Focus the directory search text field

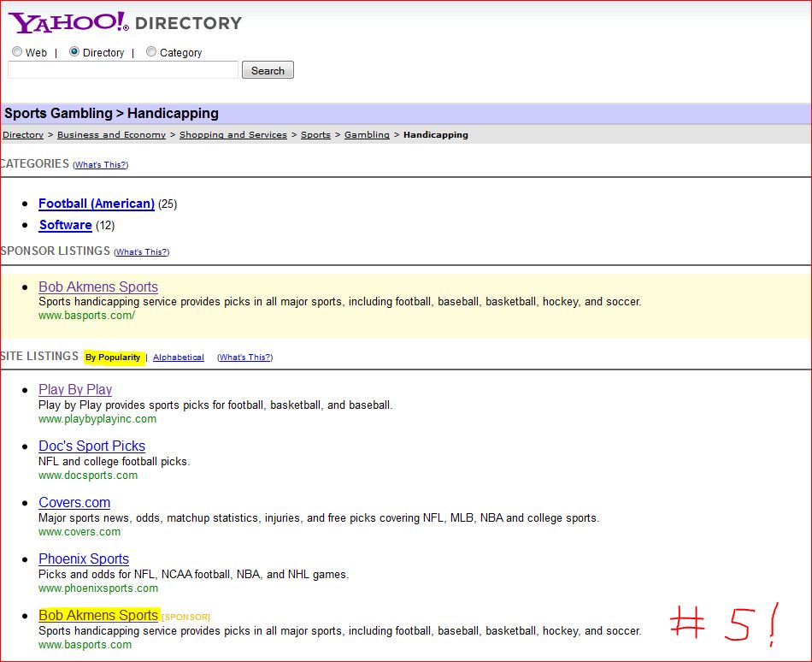click(123, 70)
